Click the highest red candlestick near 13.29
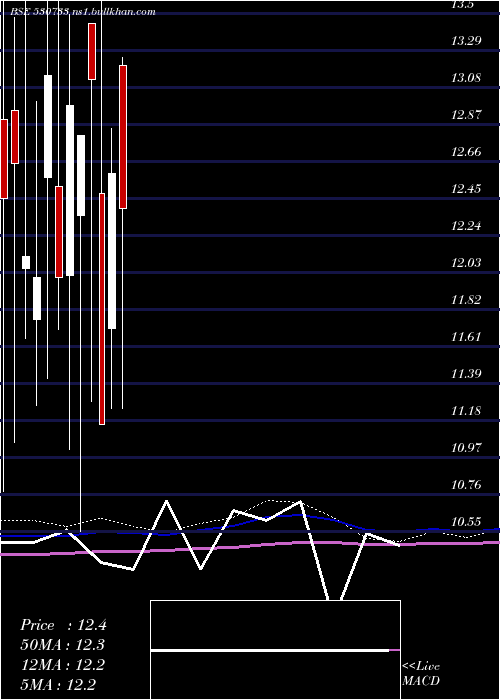This screenshot has width=500, height=700. pyautogui.click(x=92, y=51)
